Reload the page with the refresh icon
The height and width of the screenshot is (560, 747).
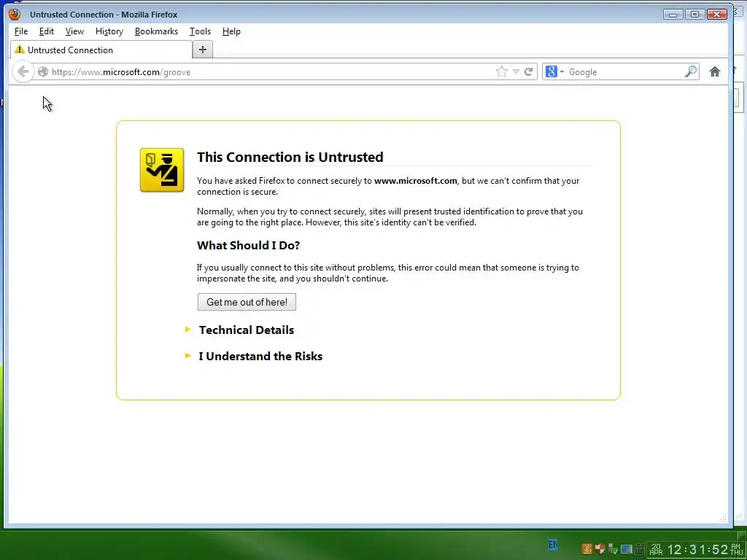[x=528, y=72]
